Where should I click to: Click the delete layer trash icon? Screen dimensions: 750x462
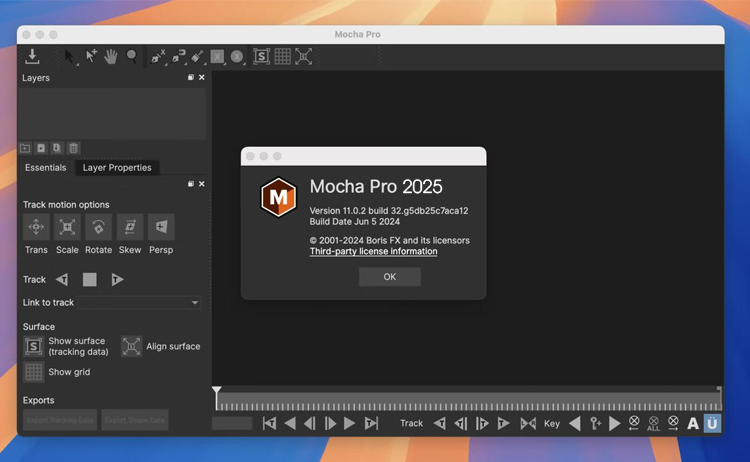[73, 148]
